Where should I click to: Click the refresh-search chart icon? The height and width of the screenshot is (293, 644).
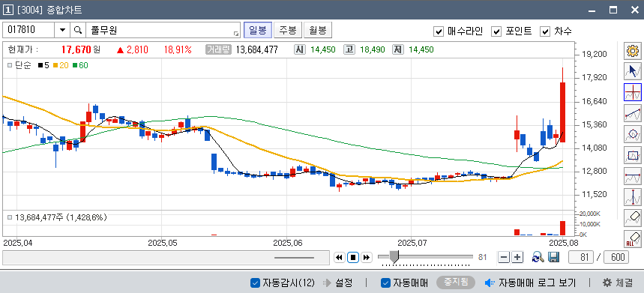coord(538,257)
